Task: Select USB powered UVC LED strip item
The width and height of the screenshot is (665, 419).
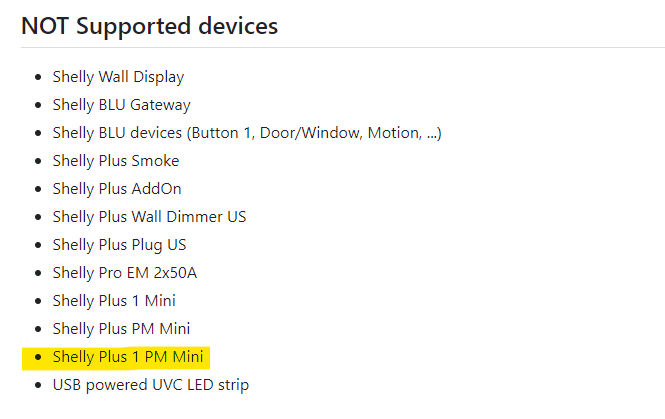Action: click(151, 385)
